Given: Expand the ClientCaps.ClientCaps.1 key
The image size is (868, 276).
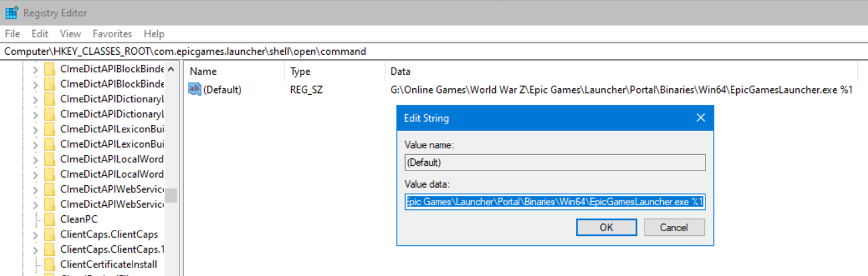Looking at the screenshot, I should (35, 249).
